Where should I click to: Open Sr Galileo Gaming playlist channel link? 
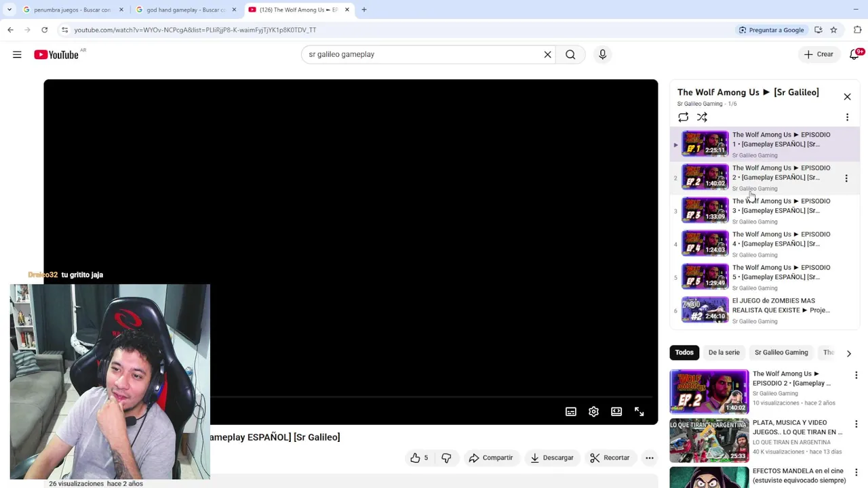700,104
